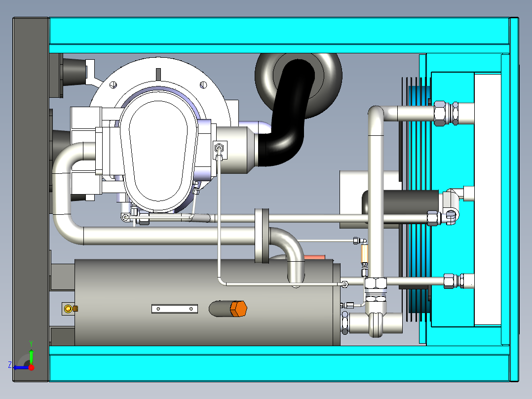Select the round flange on horizontal pipe
Viewport: 532px width, 399px height.
pos(262,236)
